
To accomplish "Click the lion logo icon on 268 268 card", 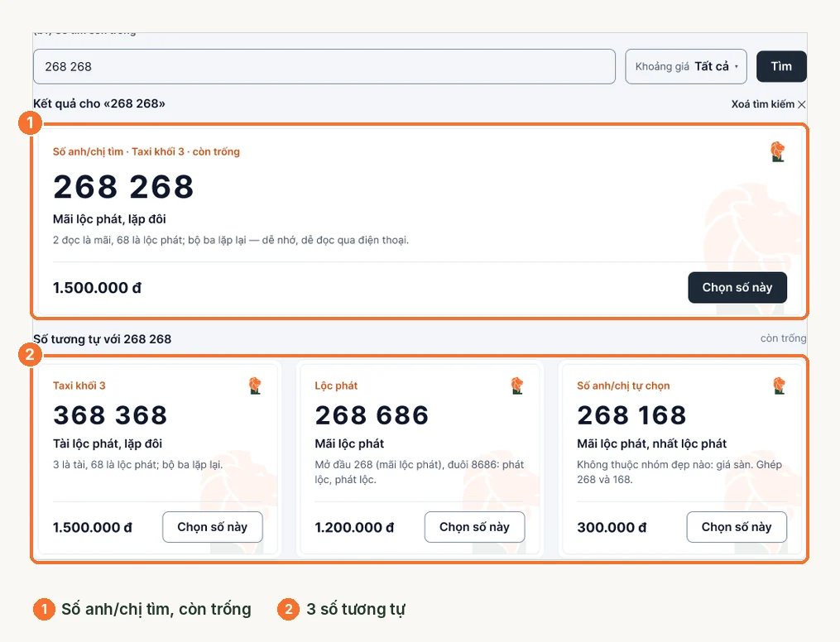I will click(x=777, y=151).
